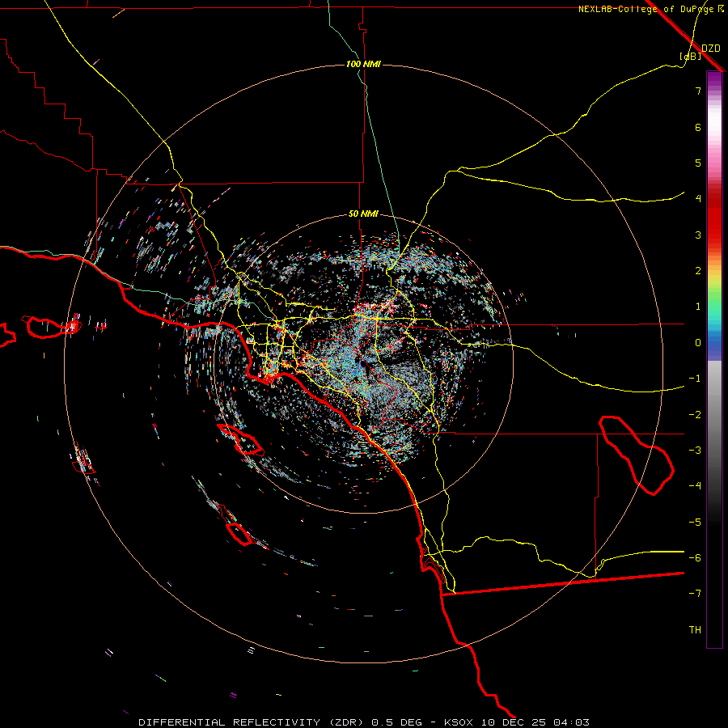Click the 5 value on color scale

click(698, 163)
